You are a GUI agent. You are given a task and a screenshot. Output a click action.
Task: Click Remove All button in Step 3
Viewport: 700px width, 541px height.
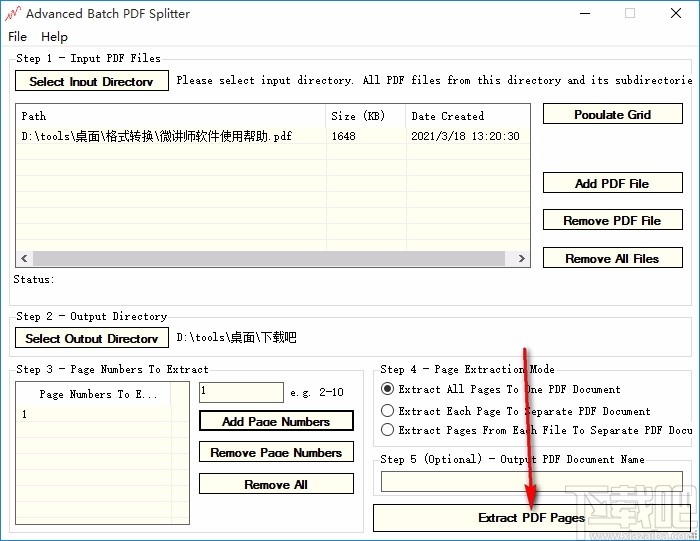click(x=276, y=484)
